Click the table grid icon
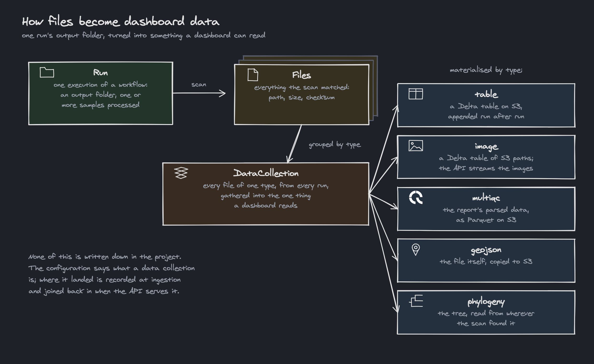Image resolution: width=594 pixels, height=364 pixels. point(416,94)
